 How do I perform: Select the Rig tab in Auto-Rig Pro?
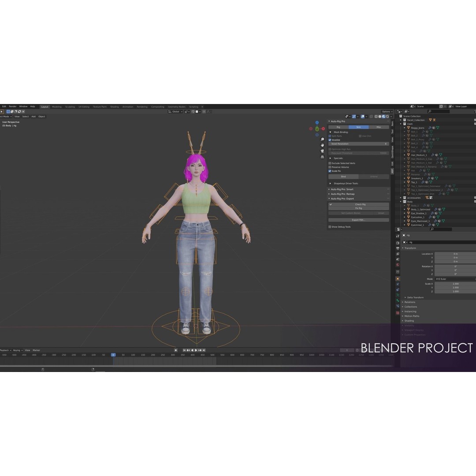pos(338,127)
